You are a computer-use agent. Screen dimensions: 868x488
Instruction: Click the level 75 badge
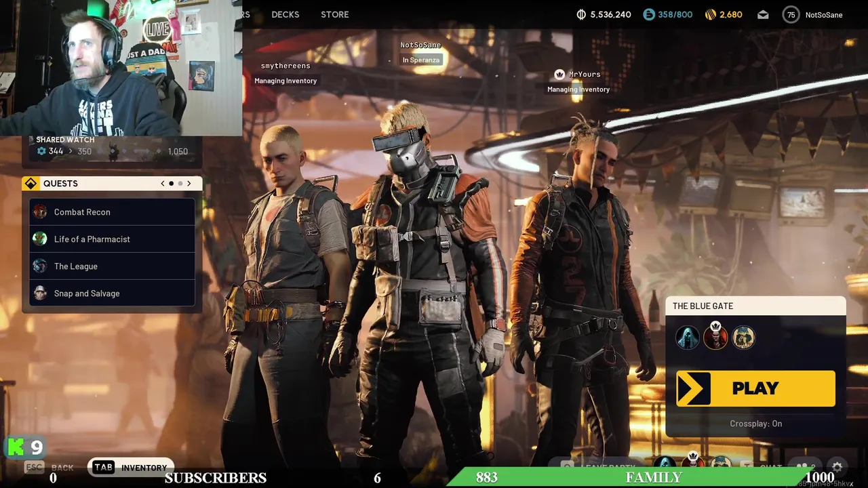(x=791, y=15)
